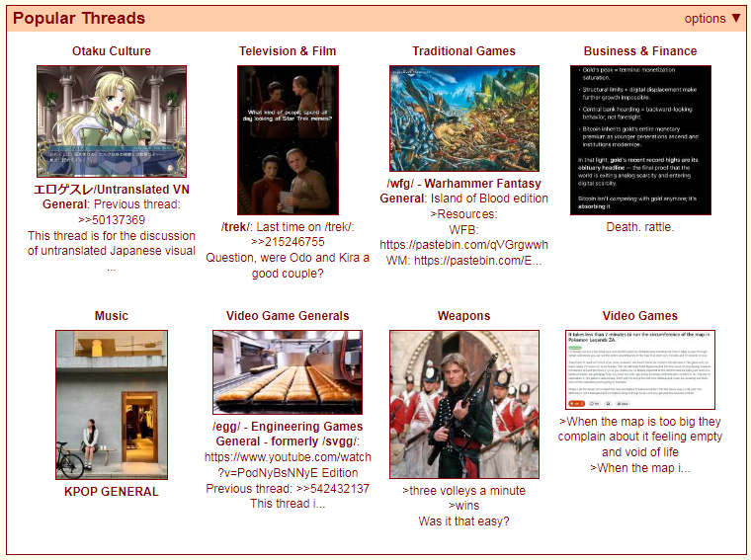Click the pastebin.com/qVGrgwwh text
The height and width of the screenshot is (560, 751).
coord(463,245)
